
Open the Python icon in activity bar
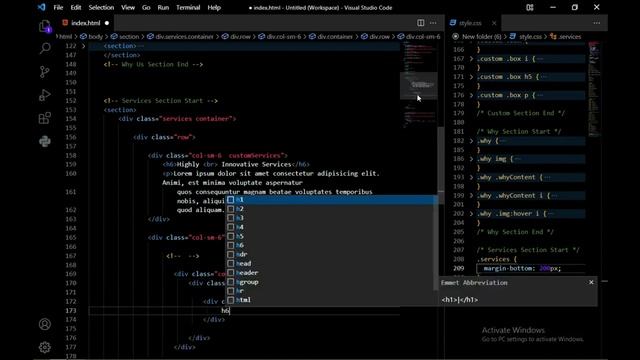pyautogui.click(x=44, y=141)
